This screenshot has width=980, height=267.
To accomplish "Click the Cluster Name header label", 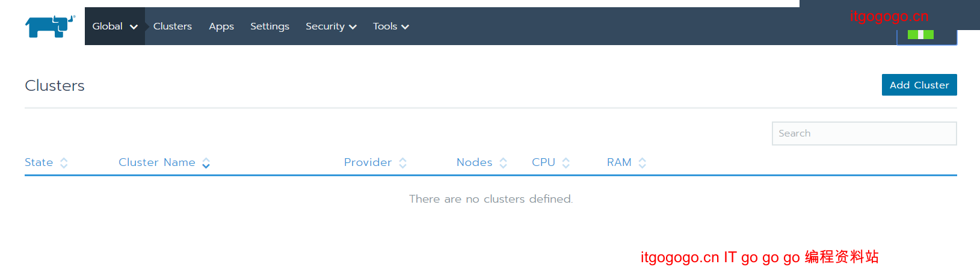I will coord(156,162).
